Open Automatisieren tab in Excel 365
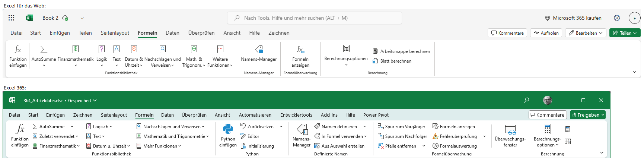 click(x=255, y=115)
